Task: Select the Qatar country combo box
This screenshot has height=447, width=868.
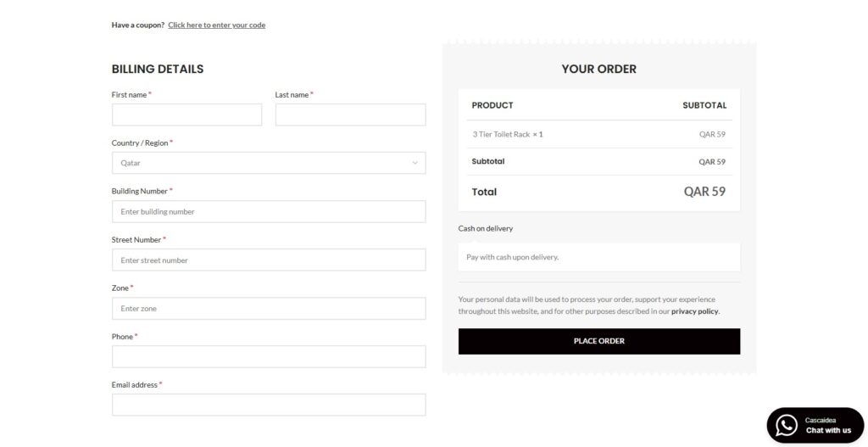Action: click(269, 163)
